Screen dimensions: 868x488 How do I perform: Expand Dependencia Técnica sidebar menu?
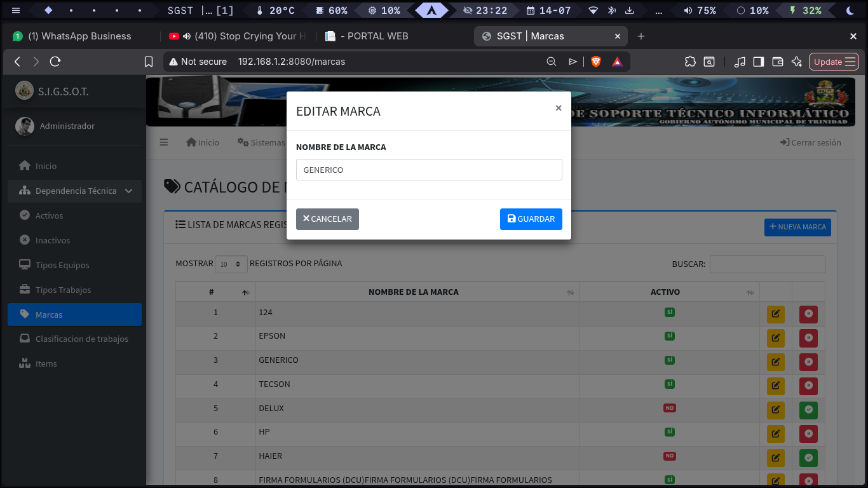75,191
